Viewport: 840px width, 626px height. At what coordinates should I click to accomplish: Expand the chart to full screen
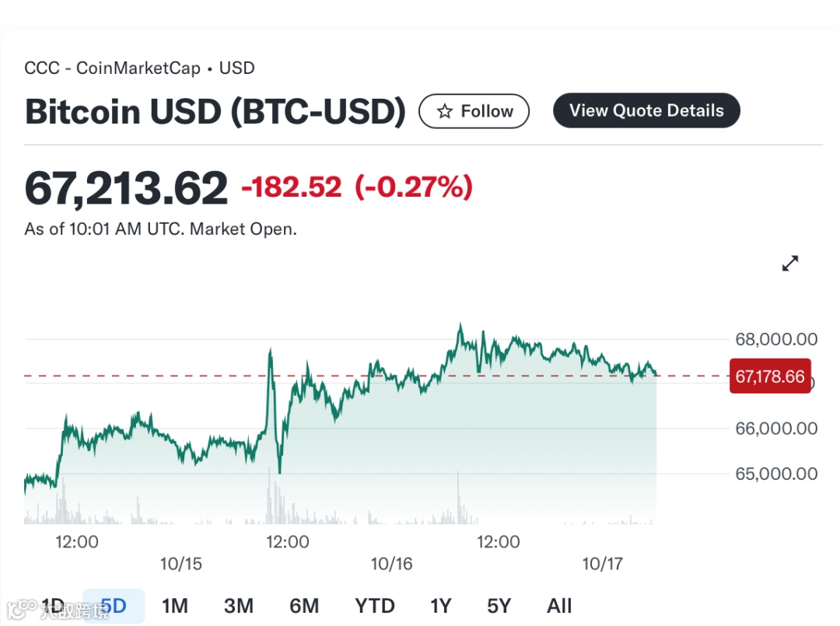[789, 264]
